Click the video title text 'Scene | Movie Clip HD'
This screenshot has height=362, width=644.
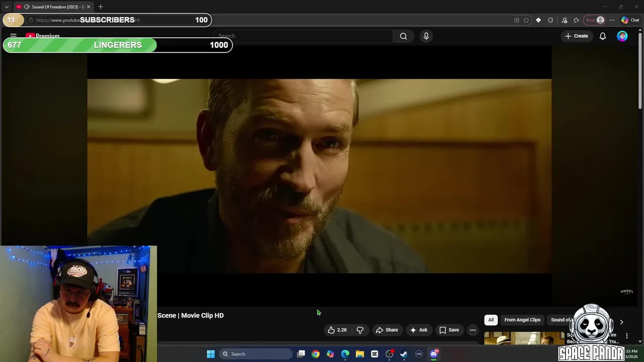(191, 315)
